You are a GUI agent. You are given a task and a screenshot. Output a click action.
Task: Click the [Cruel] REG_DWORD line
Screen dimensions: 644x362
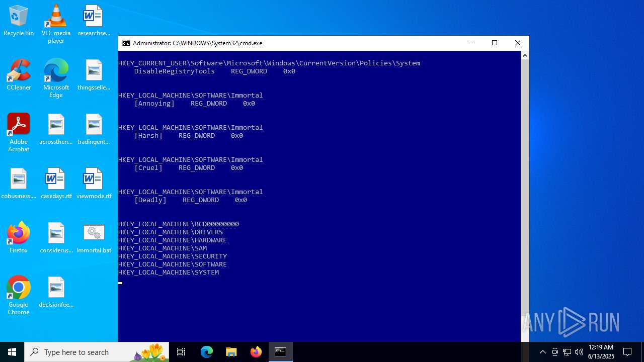click(189, 168)
